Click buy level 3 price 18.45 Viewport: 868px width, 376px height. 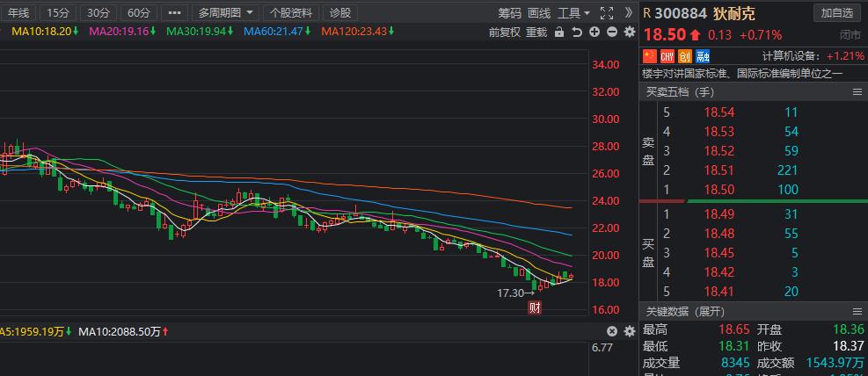coord(719,253)
